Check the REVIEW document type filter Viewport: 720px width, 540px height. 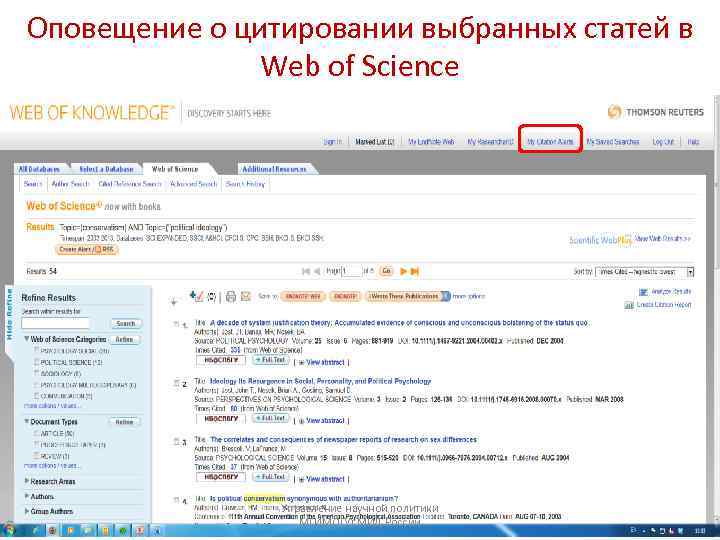36,456
